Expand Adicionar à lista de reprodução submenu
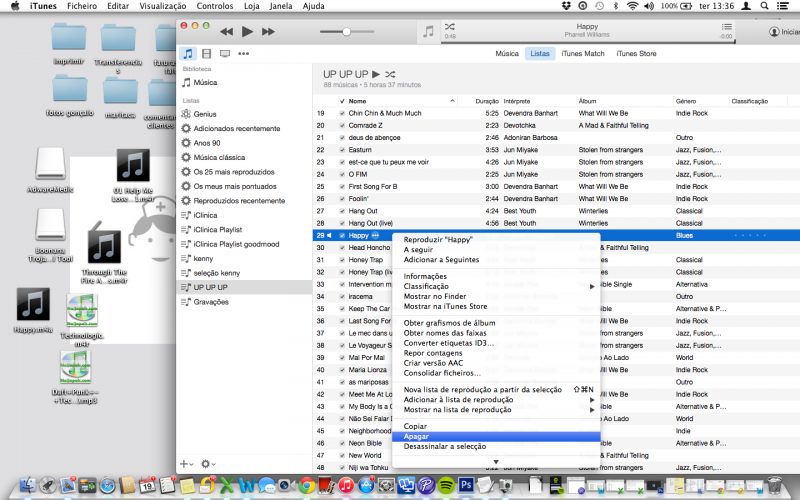The width and height of the screenshot is (800, 500). 496,399
